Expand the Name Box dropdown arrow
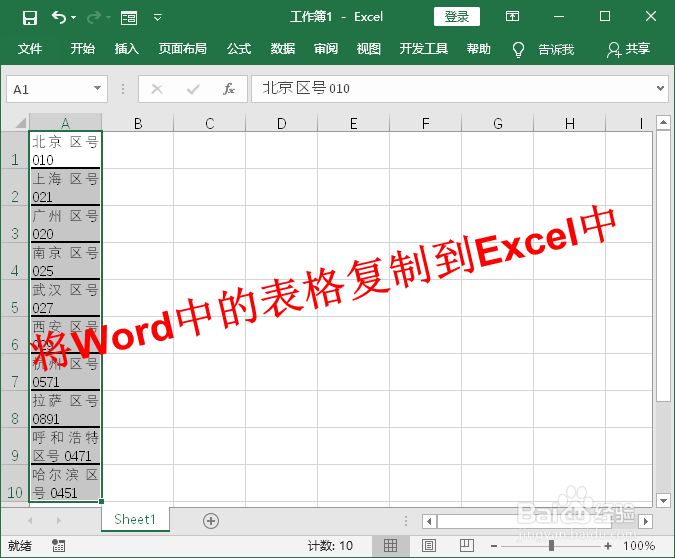Image resolution: width=675 pixels, height=558 pixels. [98, 89]
